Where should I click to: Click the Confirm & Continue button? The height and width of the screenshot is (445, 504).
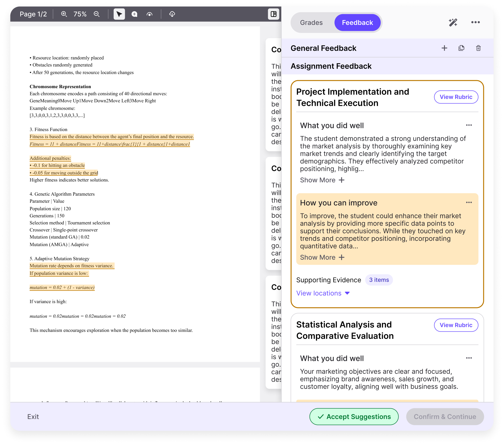click(445, 416)
